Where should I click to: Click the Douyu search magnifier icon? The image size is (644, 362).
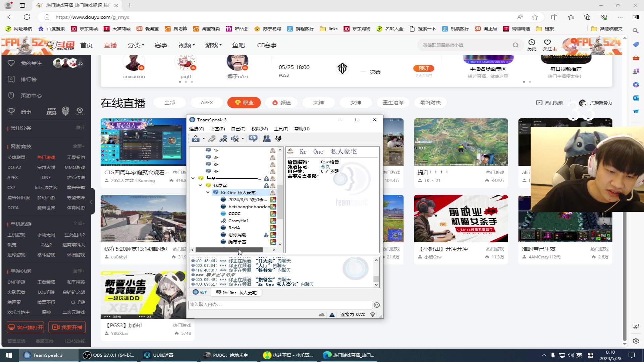pyautogui.click(x=516, y=45)
